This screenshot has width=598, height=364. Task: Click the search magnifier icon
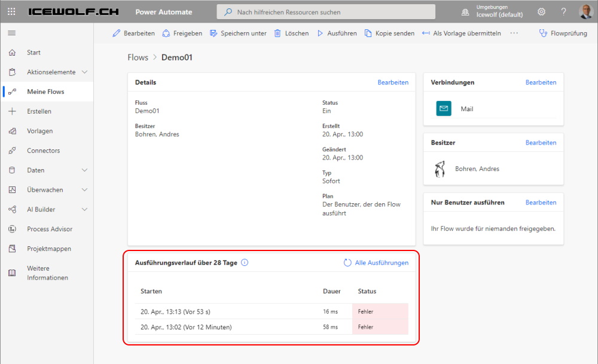pos(228,12)
